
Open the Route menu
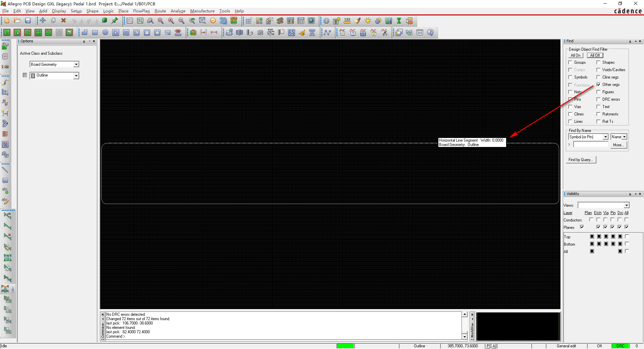coord(160,11)
